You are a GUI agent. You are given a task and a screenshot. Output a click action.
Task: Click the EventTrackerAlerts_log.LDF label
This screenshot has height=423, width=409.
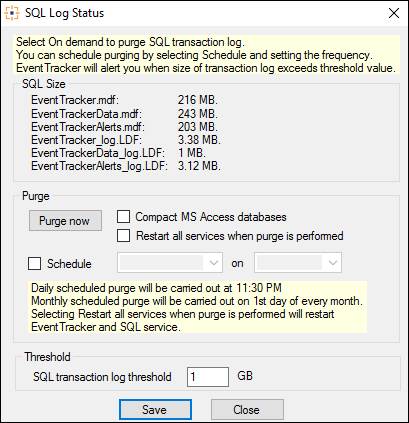pos(99,166)
